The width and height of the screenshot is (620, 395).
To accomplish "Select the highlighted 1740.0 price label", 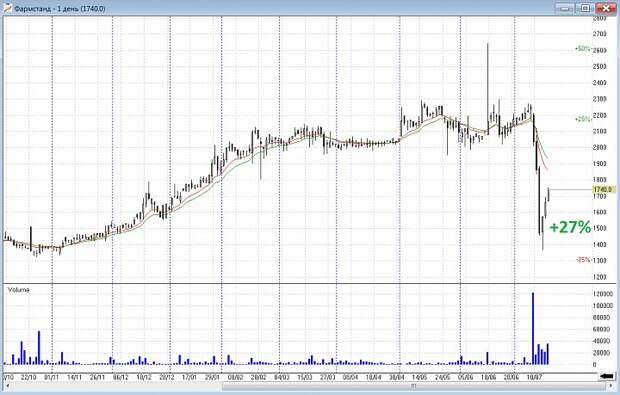I will pos(604,190).
